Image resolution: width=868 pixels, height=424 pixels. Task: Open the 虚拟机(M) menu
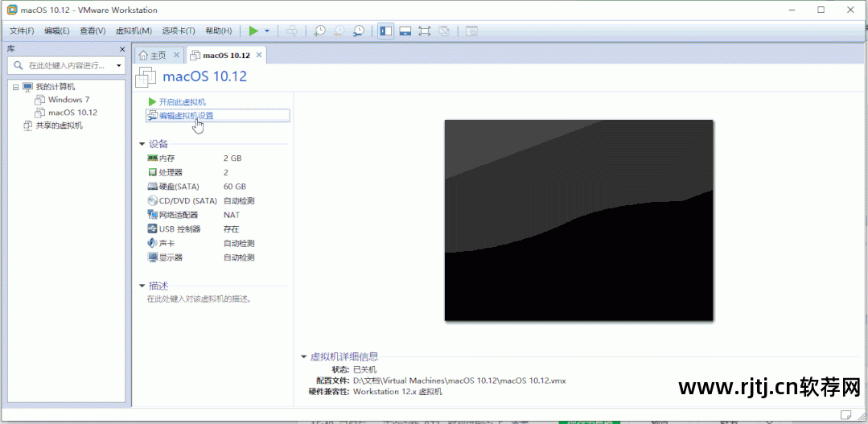pos(134,31)
